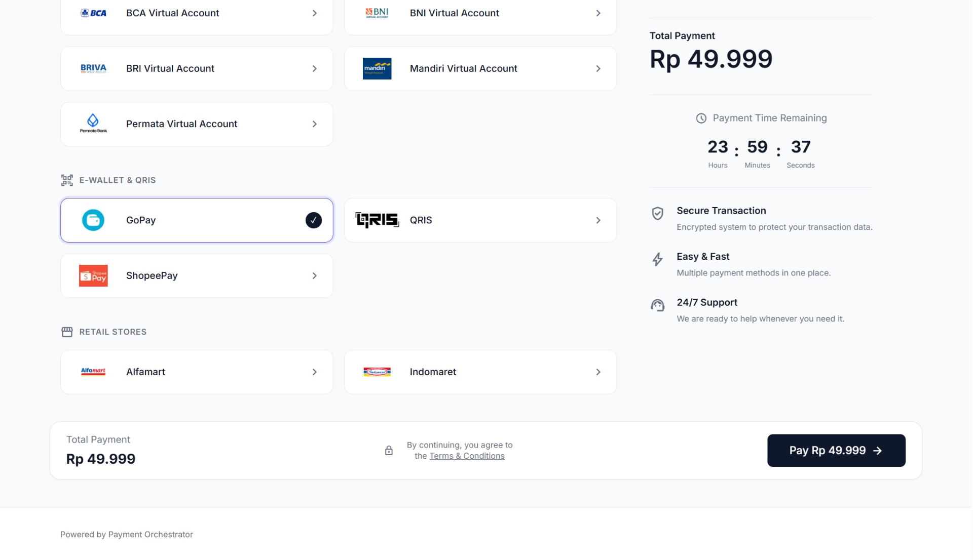Click the padlock icon near terms text
The height and width of the screenshot is (560, 973).
click(x=389, y=451)
